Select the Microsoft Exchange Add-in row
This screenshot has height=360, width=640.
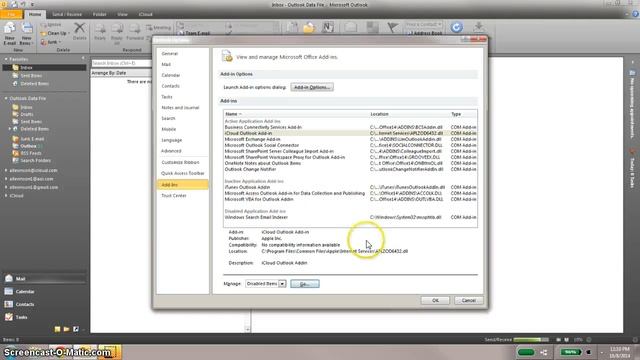350,139
